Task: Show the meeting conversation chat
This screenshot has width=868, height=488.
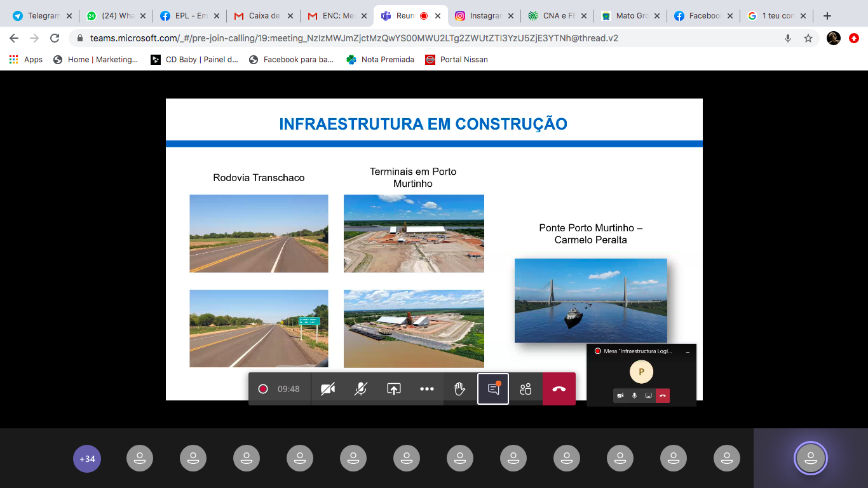Action: coord(493,389)
